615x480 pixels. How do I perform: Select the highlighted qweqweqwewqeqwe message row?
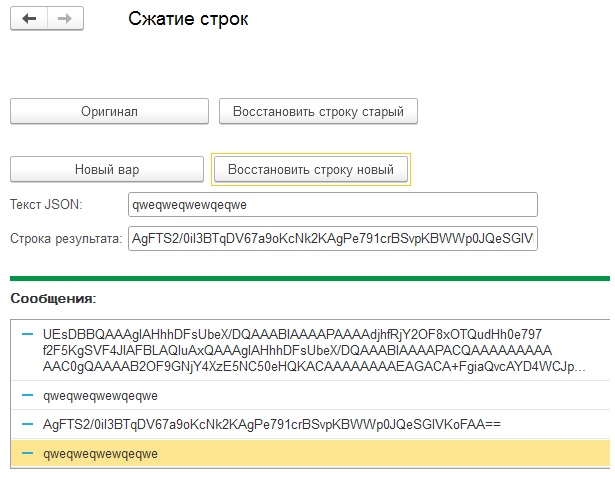click(311, 454)
